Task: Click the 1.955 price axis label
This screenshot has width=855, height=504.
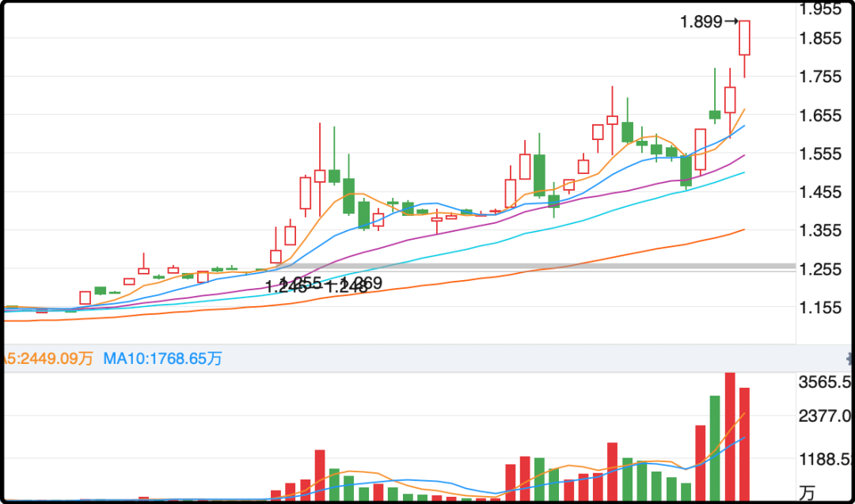Action: coord(820,9)
